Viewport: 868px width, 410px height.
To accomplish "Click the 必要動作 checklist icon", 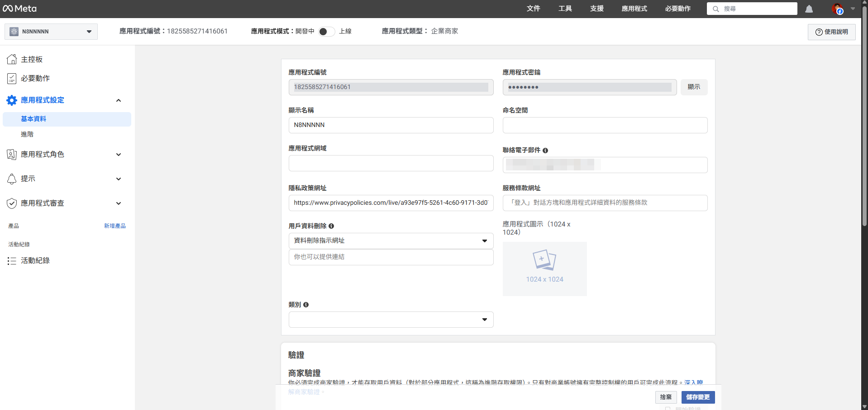I will pos(12,78).
